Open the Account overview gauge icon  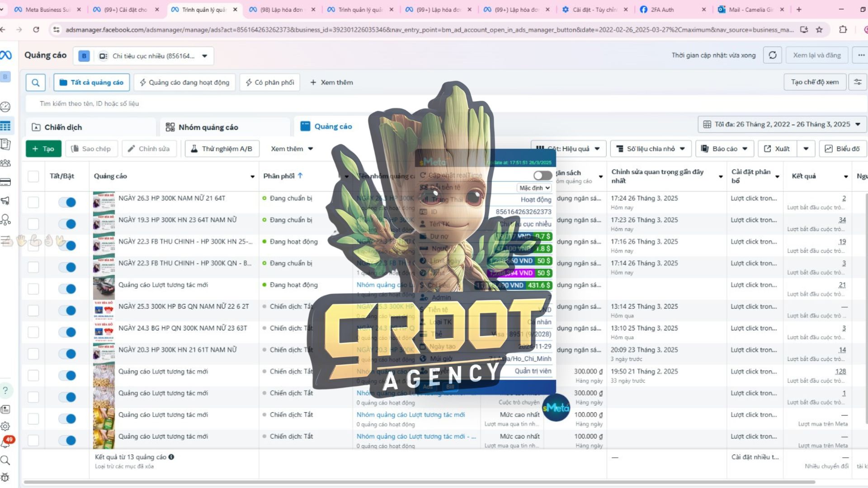[x=5, y=107]
